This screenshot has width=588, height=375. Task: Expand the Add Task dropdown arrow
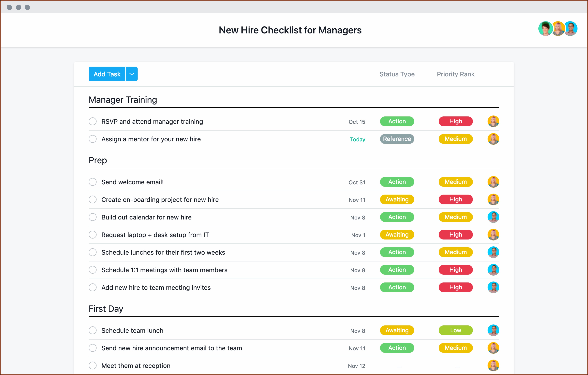pyautogui.click(x=131, y=74)
